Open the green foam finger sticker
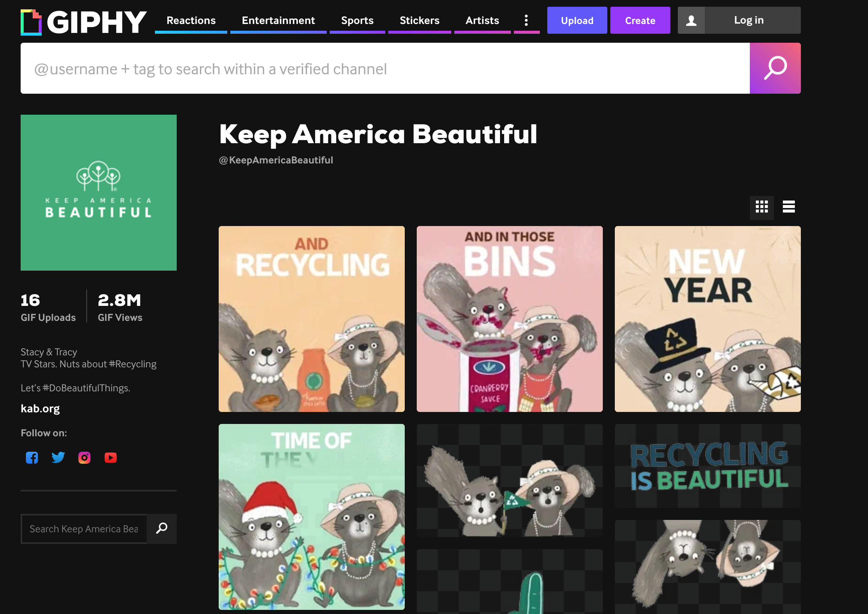868x614 pixels. (x=509, y=581)
